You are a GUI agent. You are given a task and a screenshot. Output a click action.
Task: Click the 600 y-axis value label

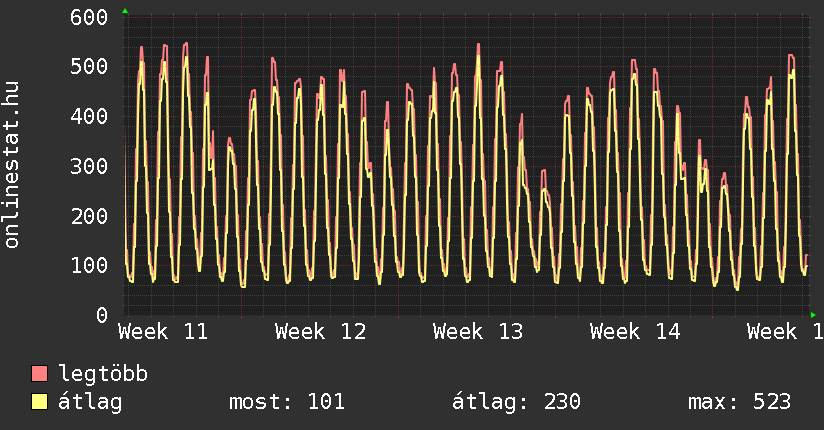(90, 18)
